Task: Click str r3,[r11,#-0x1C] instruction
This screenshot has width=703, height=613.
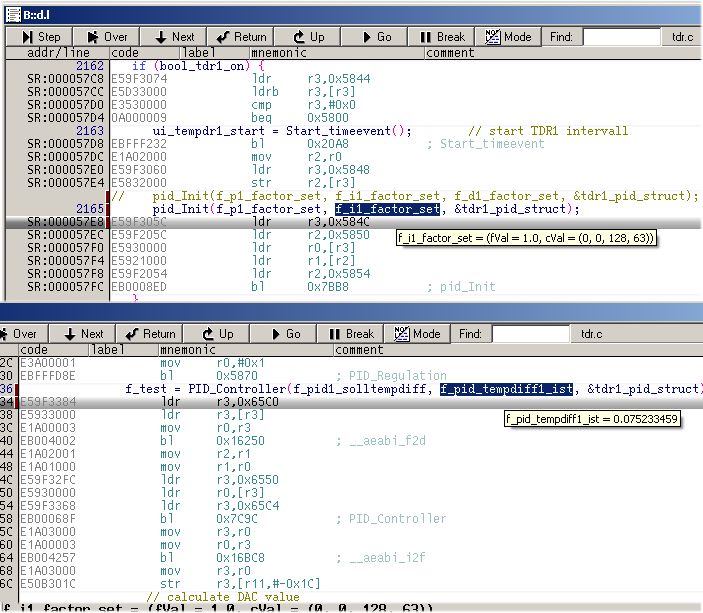Action: tap(240, 584)
